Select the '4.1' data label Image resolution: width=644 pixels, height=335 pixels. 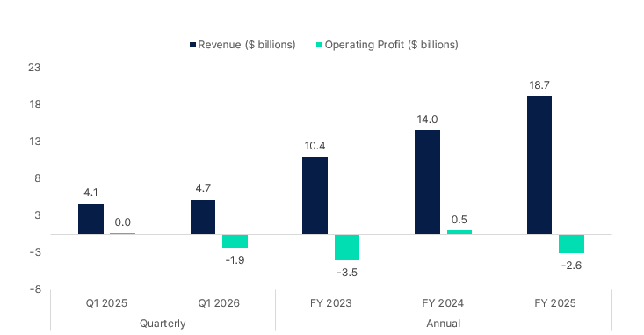pos(90,193)
